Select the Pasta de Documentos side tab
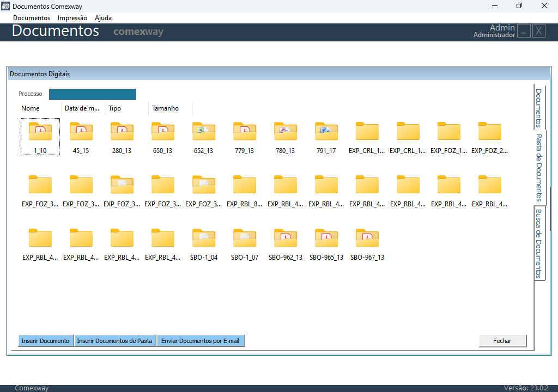The image size is (558, 392). coord(539,168)
